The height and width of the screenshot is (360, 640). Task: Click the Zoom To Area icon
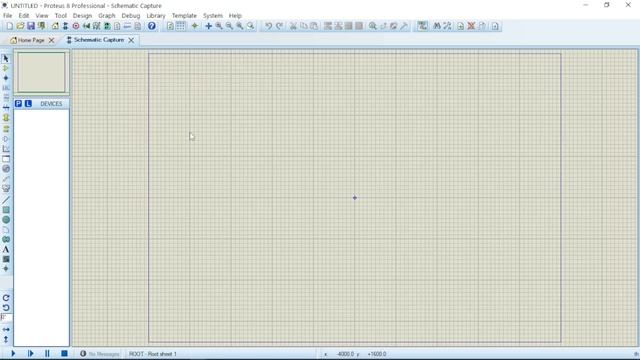[x=251, y=26]
